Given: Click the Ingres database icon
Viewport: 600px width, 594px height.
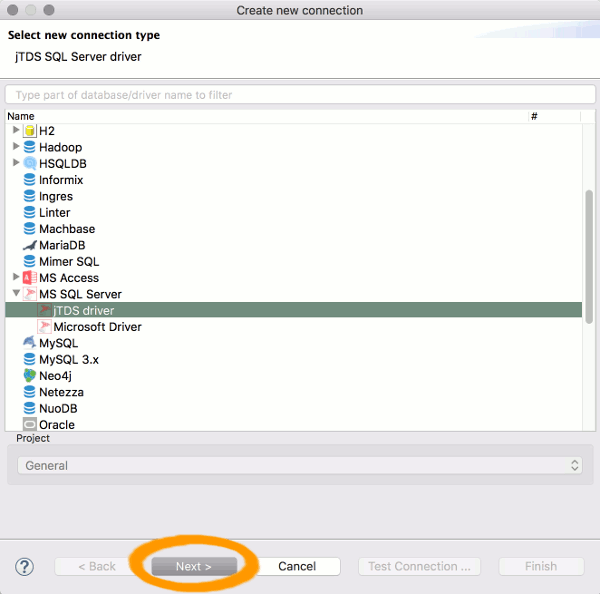Looking at the screenshot, I should tap(29, 196).
